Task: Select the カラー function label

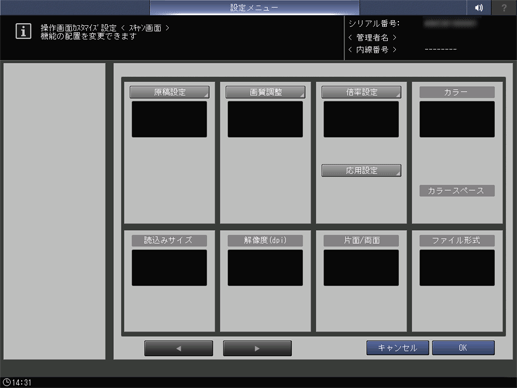Action: point(457,92)
